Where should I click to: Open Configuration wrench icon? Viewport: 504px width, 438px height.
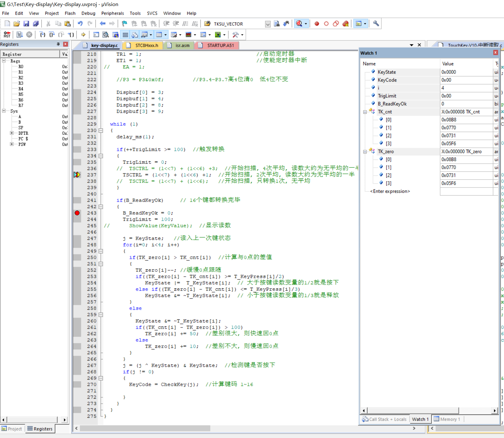point(376,24)
